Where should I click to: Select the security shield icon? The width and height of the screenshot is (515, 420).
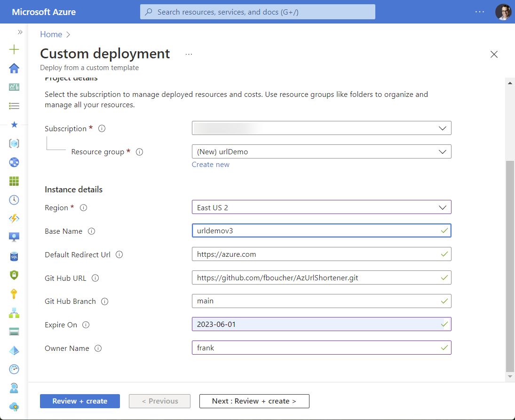(x=14, y=275)
